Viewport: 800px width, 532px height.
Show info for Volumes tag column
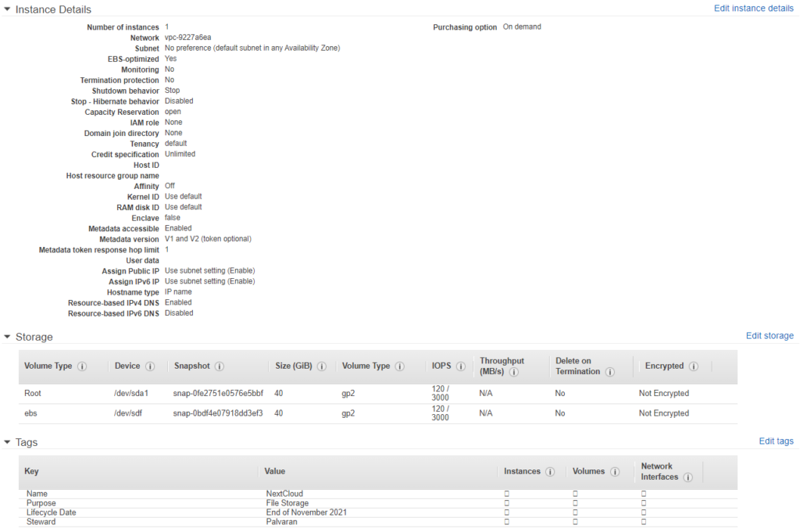(x=615, y=472)
